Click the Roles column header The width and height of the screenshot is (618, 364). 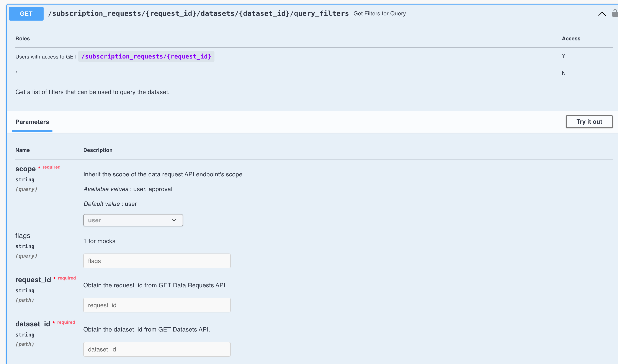coord(23,39)
